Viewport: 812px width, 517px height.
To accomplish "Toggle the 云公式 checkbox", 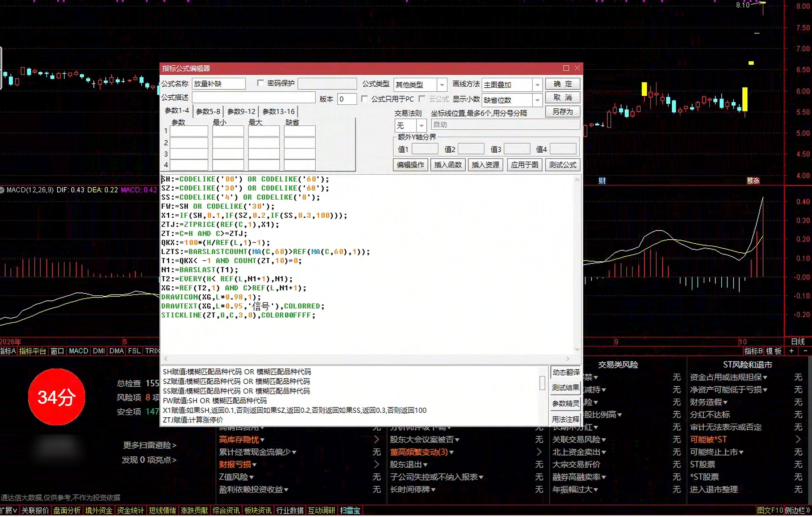I will pyautogui.click(x=422, y=99).
